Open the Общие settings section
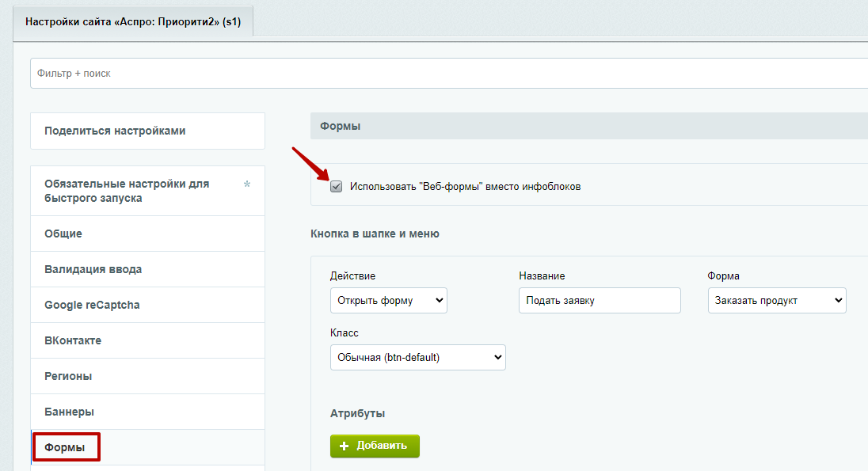Viewport: 868px width, 471px height. [148, 234]
